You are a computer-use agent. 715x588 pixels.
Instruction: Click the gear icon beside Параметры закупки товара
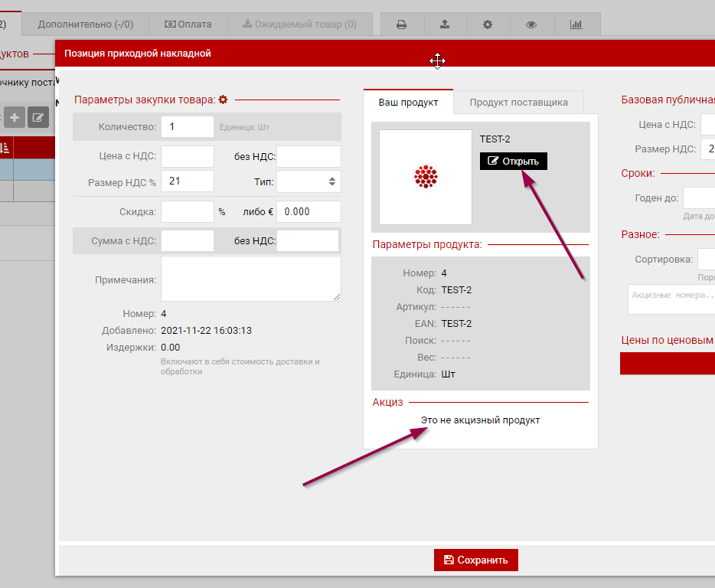(x=224, y=100)
